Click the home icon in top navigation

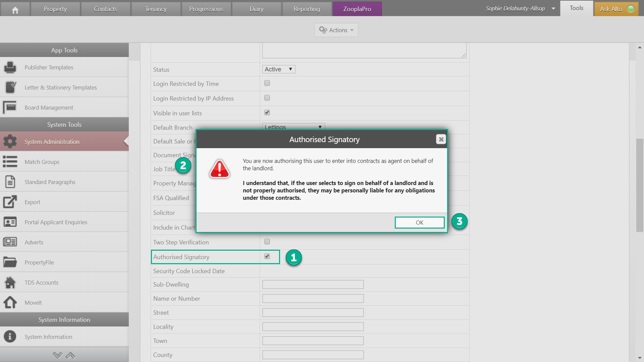coord(15,9)
